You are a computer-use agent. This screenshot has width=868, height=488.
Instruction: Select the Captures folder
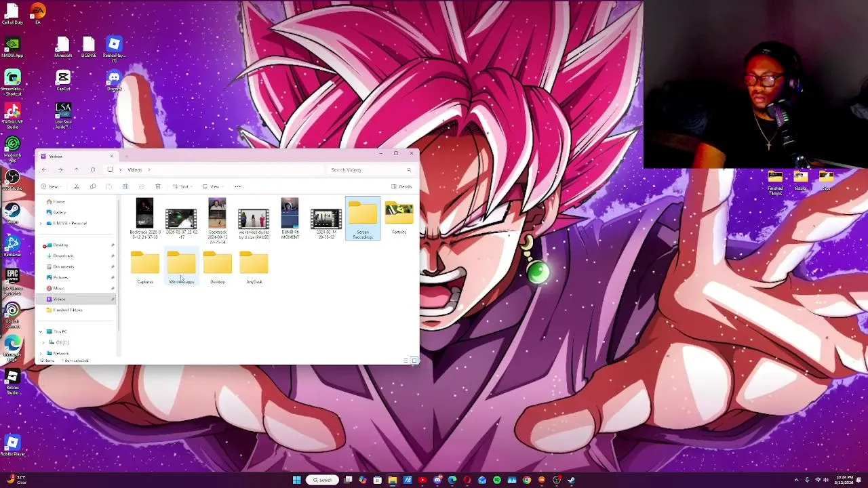[145, 268]
